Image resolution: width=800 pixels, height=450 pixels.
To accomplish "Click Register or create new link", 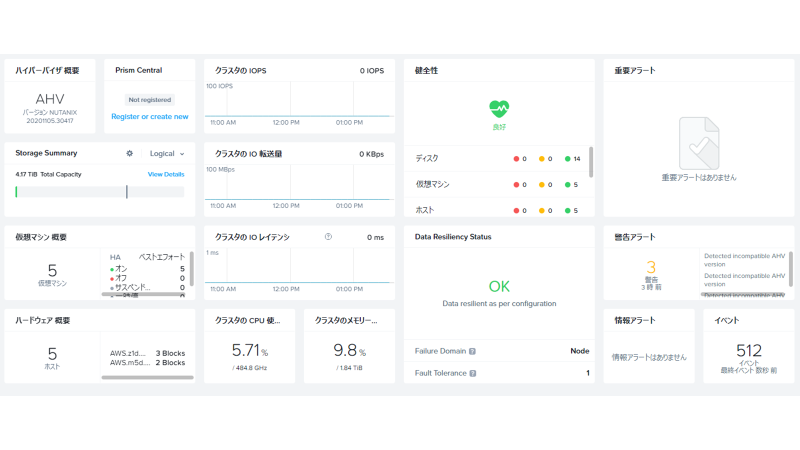I will pos(149,116).
